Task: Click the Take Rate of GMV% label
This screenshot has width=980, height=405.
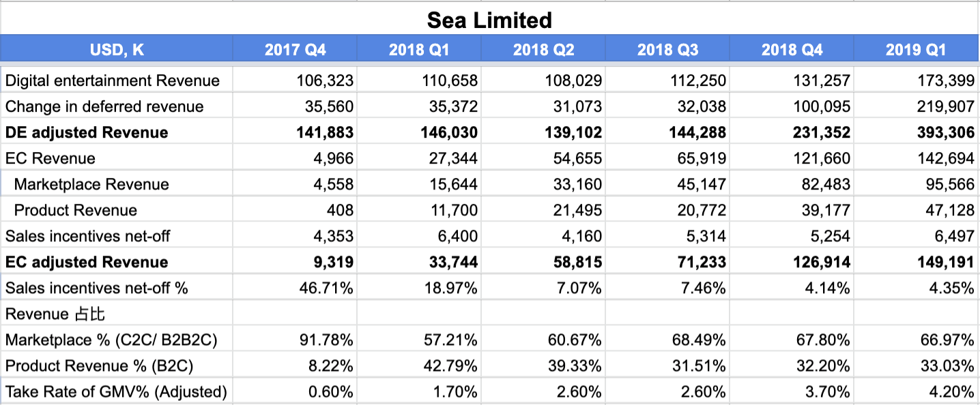Action: tap(117, 391)
